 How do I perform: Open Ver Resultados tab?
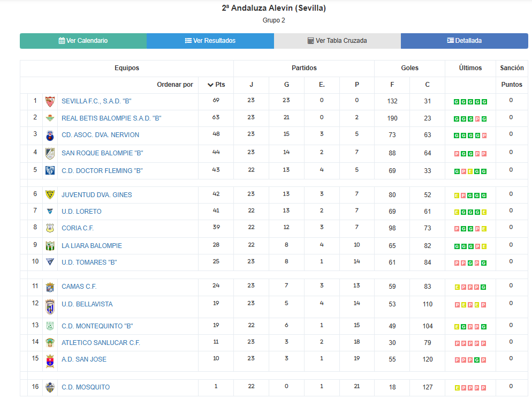click(x=210, y=41)
